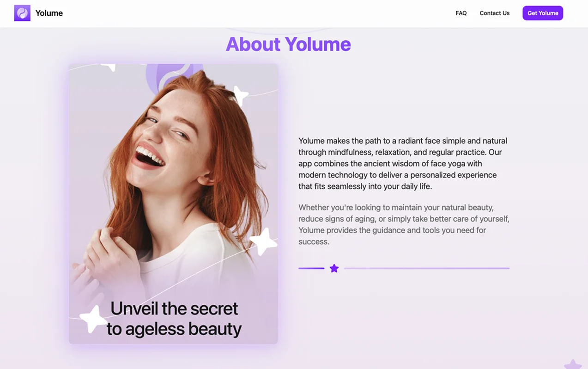
Task: Click paragraph starting "Yolume makes the path"
Action: 403,163
